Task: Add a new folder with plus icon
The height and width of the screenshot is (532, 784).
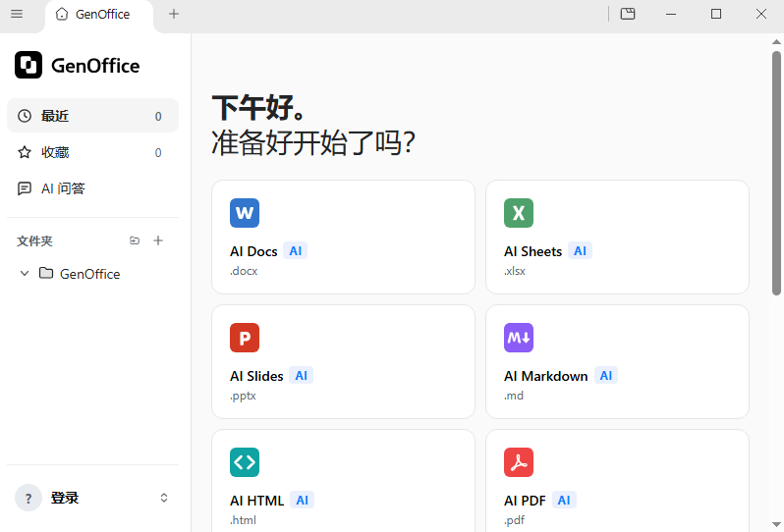Action: click(x=158, y=240)
